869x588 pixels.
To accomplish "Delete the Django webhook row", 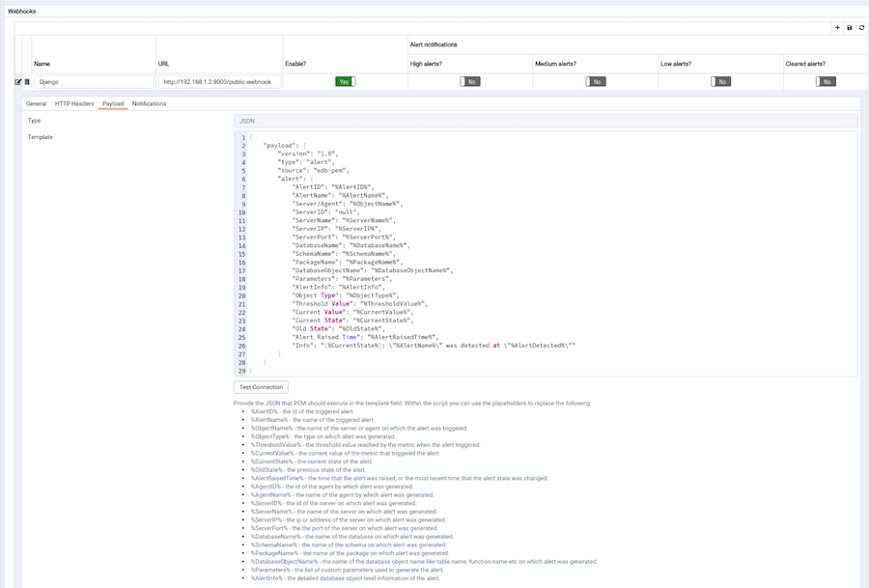I will (27, 82).
